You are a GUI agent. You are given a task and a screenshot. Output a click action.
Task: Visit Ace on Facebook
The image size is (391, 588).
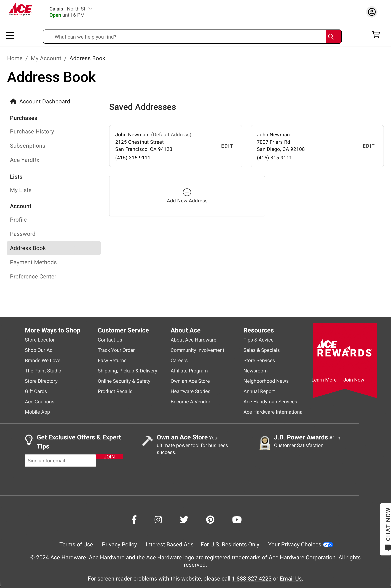(x=134, y=519)
